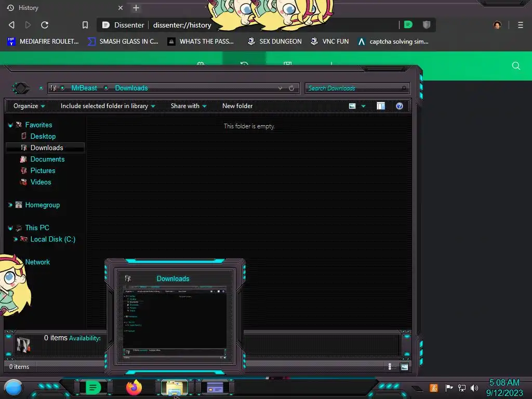Open the clock showing 5:08 AM
The height and width of the screenshot is (399, 532).
(504, 388)
